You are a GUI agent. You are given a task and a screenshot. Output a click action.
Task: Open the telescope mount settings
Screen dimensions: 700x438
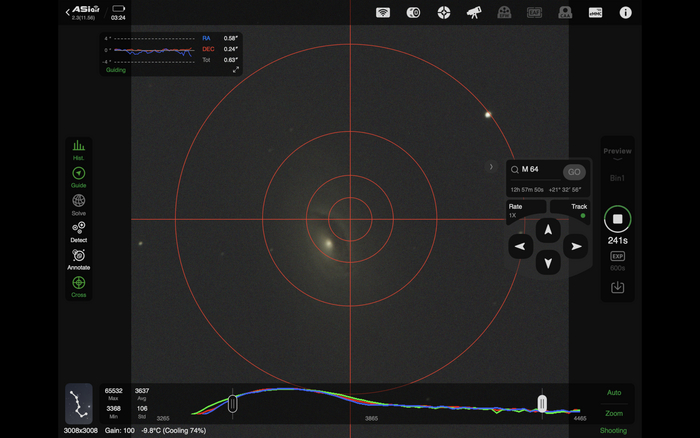pyautogui.click(x=474, y=13)
